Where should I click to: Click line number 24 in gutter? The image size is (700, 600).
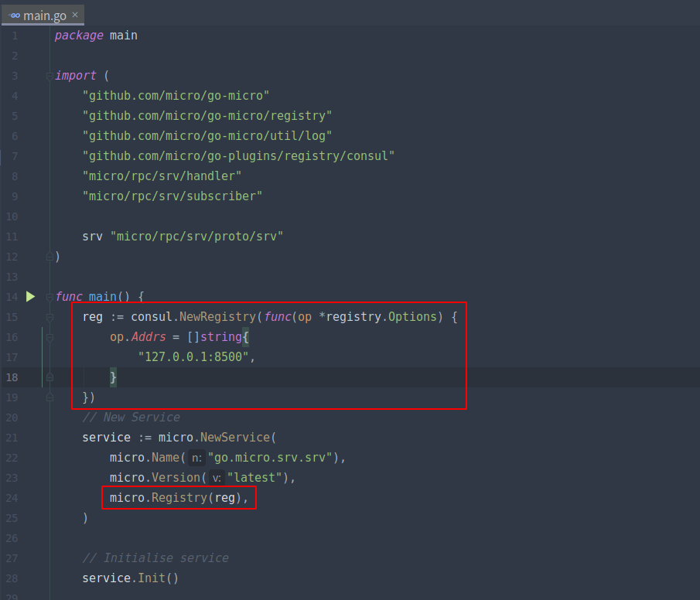click(x=12, y=498)
